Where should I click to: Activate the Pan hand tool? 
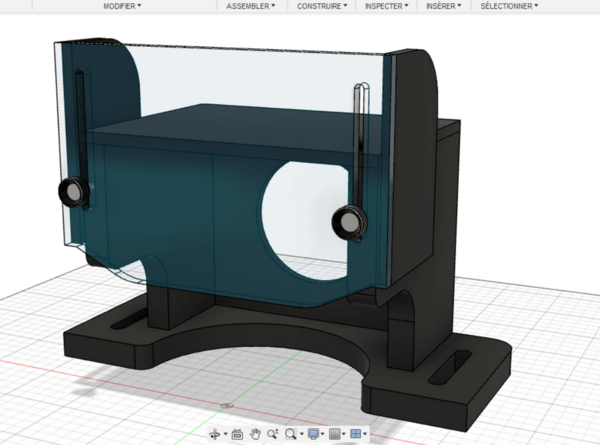click(255, 434)
